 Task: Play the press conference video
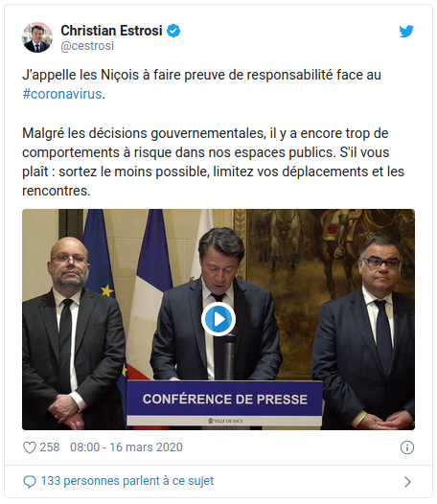pyautogui.click(x=218, y=319)
